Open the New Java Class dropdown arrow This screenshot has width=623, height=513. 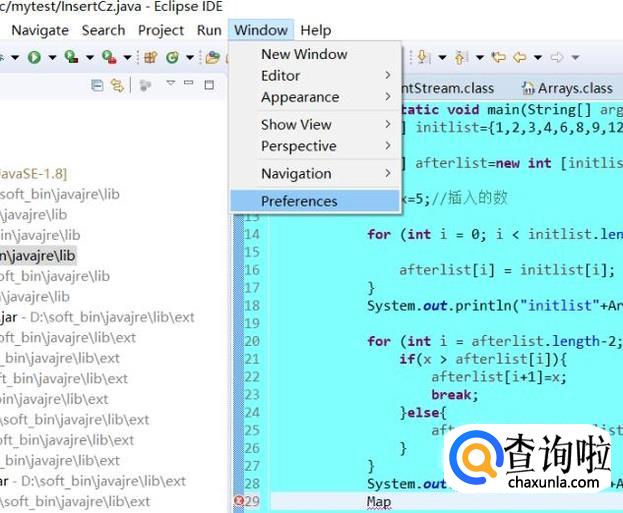point(190,58)
